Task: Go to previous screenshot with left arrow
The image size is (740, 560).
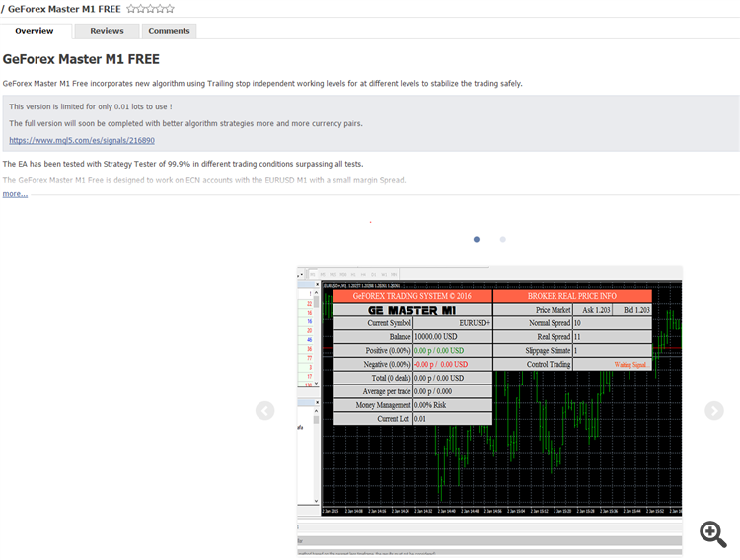Action: [264, 410]
